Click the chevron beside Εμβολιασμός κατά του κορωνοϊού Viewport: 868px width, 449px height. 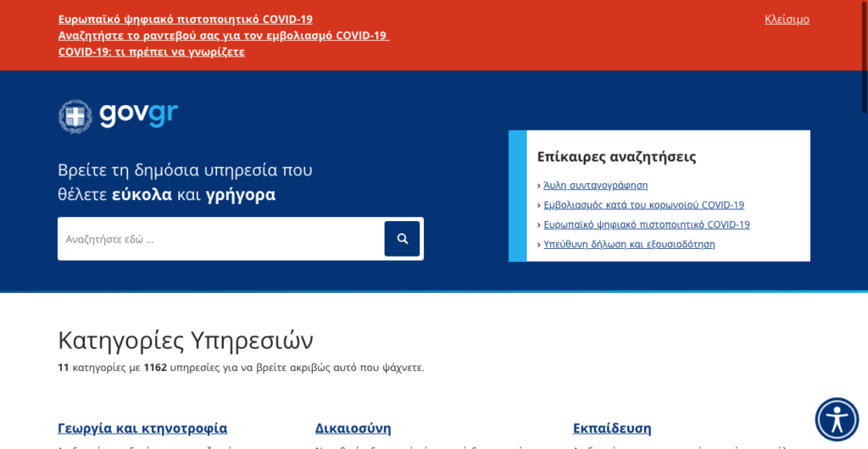coord(539,205)
